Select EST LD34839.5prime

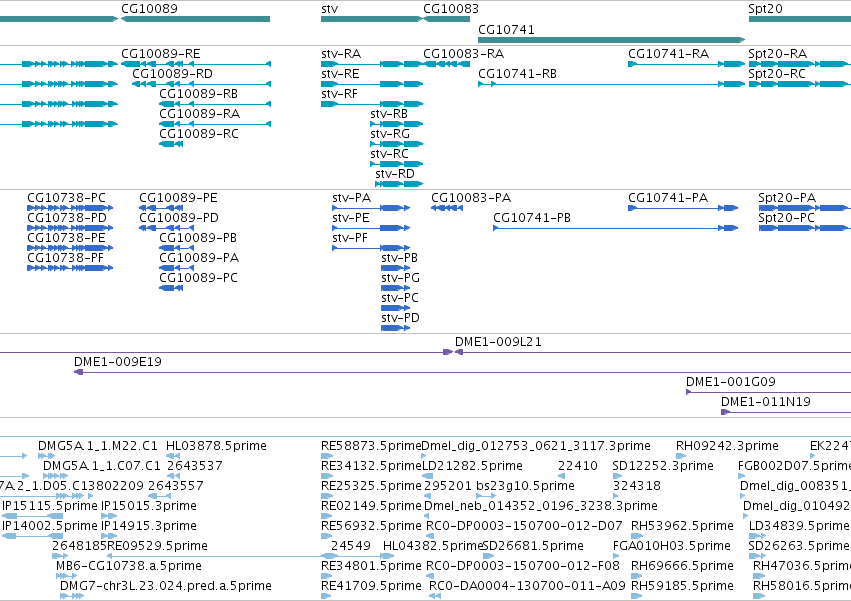pos(757,536)
